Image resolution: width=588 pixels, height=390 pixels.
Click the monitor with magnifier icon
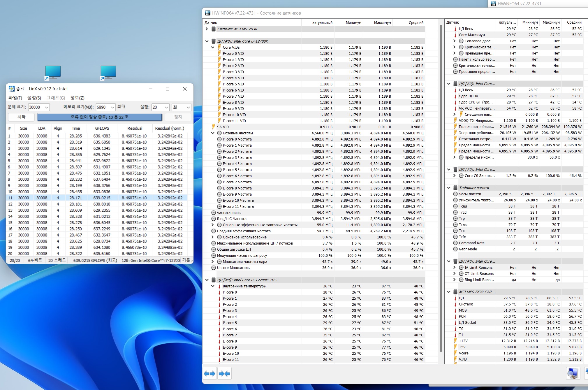pyautogui.click(x=573, y=373)
